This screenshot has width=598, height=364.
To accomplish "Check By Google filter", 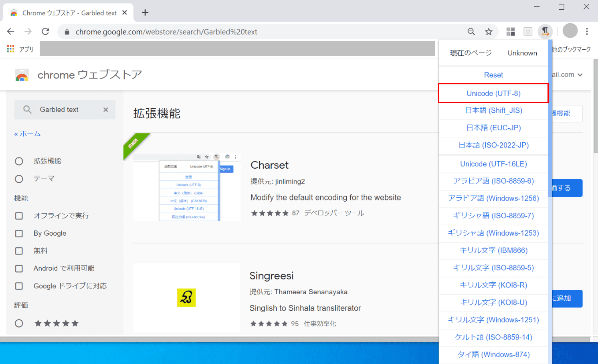I will point(19,233).
